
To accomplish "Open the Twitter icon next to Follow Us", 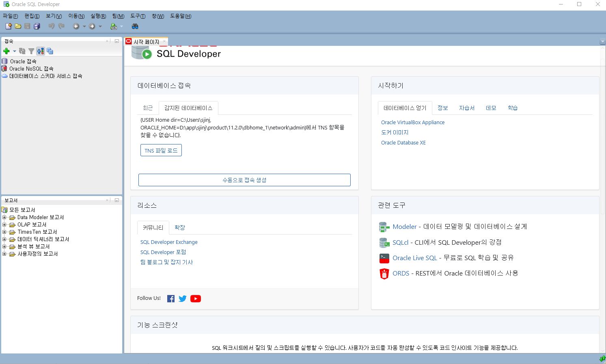I will (x=183, y=299).
